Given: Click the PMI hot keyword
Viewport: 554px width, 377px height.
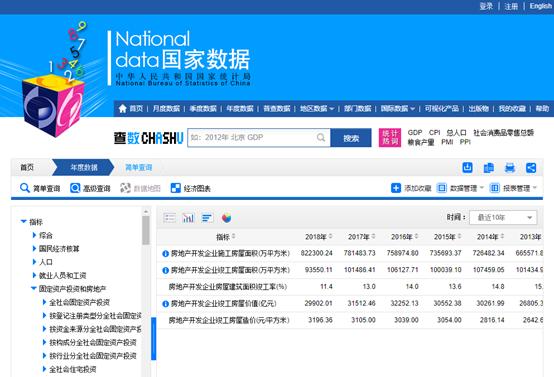Looking at the screenshot, I should [x=447, y=142].
